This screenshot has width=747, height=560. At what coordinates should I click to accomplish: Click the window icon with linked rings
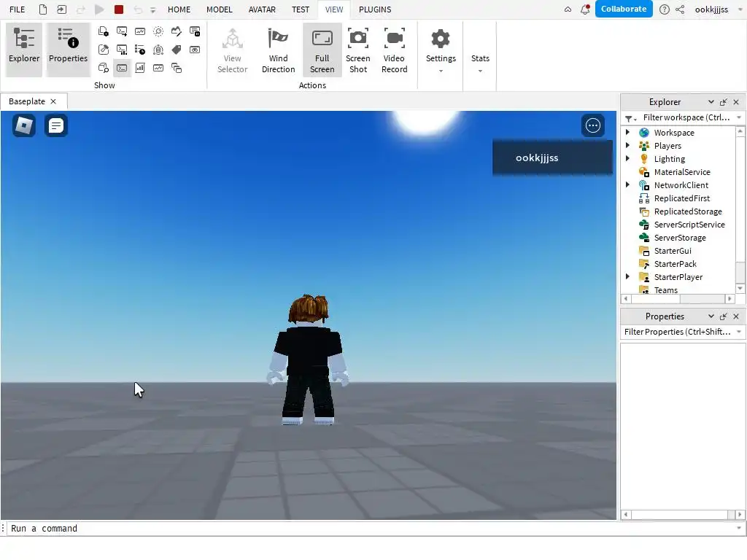(195, 50)
